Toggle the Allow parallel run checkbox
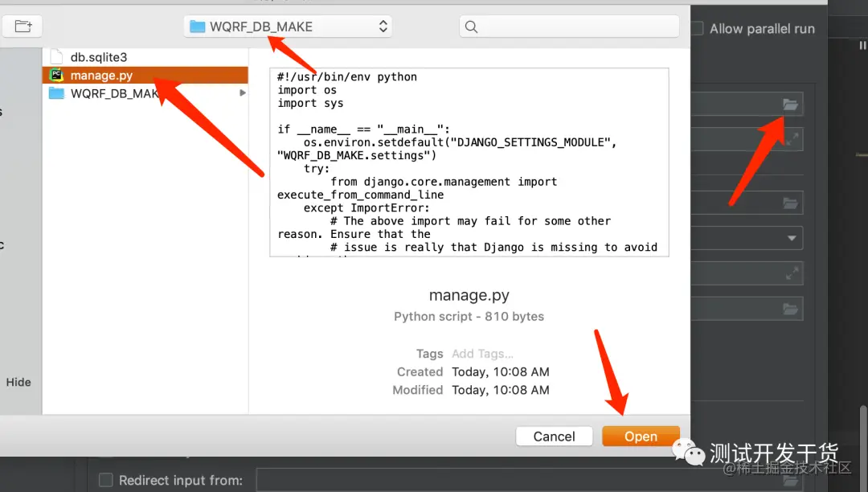 (x=697, y=28)
